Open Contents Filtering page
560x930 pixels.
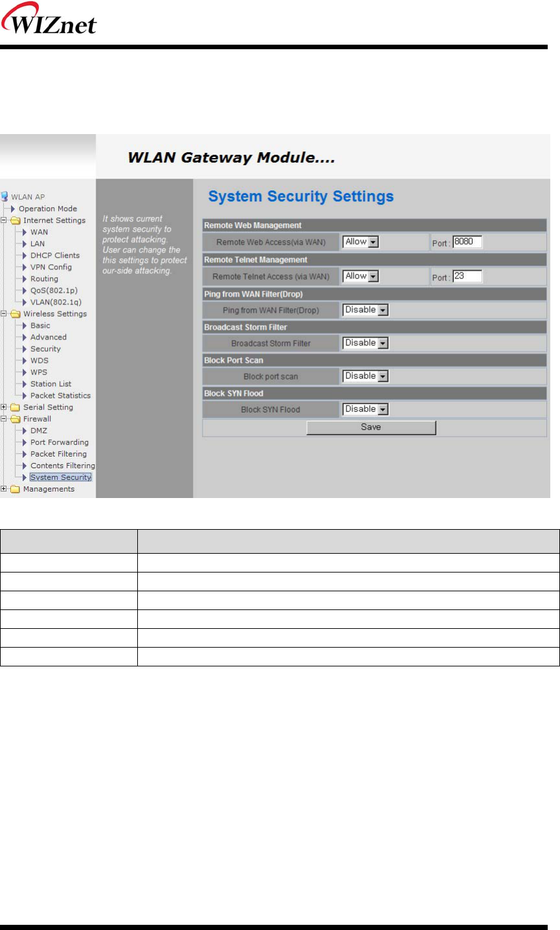pos(63,466)
